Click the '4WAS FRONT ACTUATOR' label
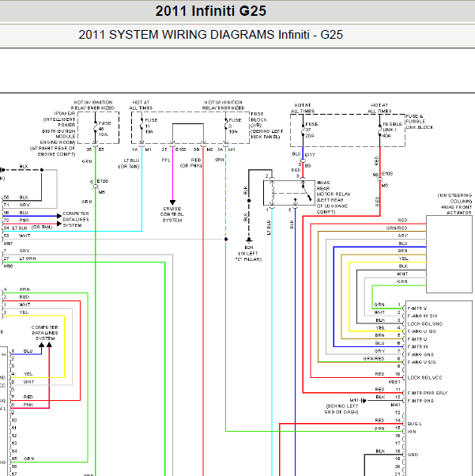Image resolution: width=475 pixels, height=476 pixels. [456, 210]
